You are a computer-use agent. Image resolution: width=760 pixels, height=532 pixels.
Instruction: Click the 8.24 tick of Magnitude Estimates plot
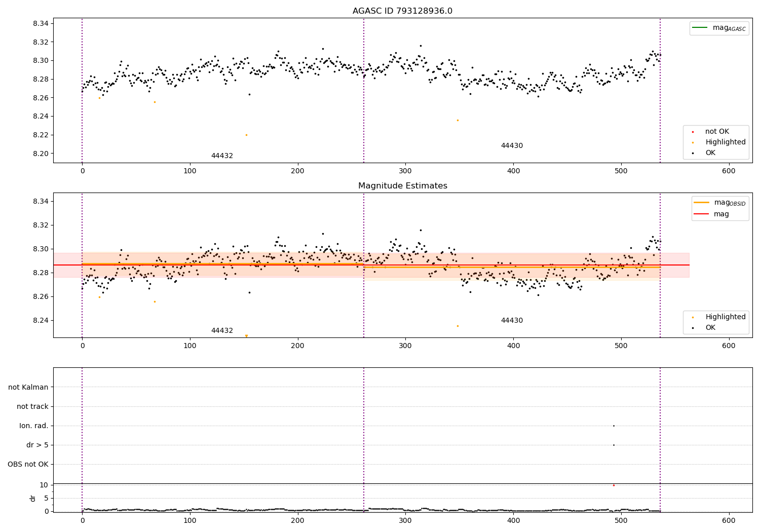(x=41, y=321)
